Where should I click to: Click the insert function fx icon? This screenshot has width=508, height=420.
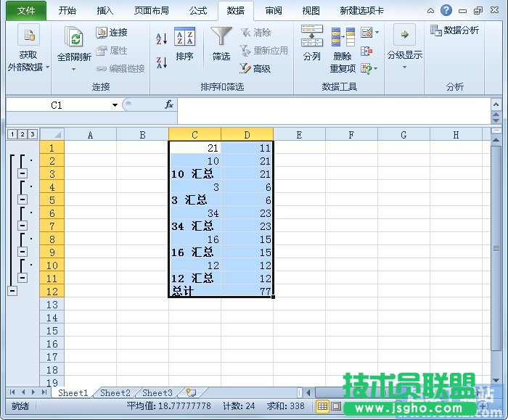coord(168,105)
